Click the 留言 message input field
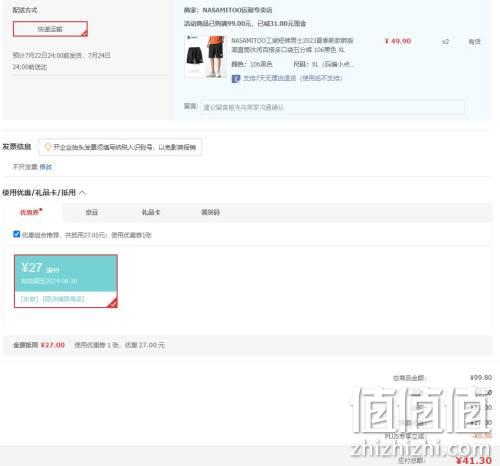The width and height of the screenshot is (500, 466). 332,107
